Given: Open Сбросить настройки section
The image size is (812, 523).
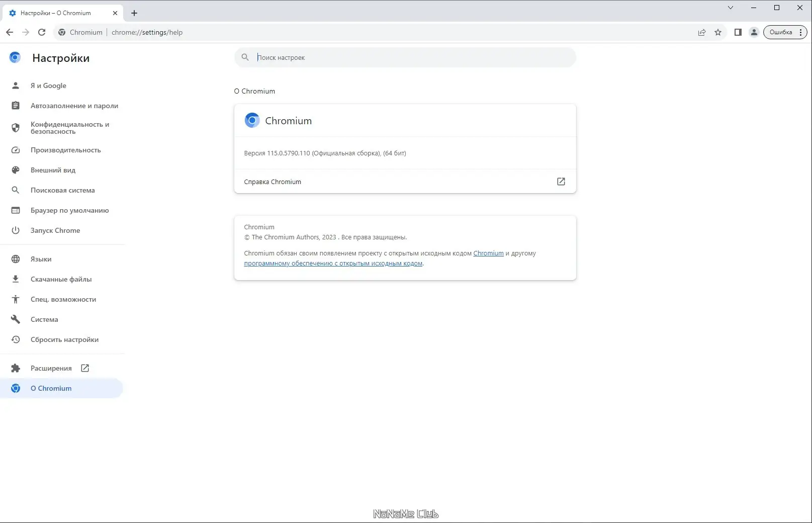Looking at the screenshot, I should point(64,339).
